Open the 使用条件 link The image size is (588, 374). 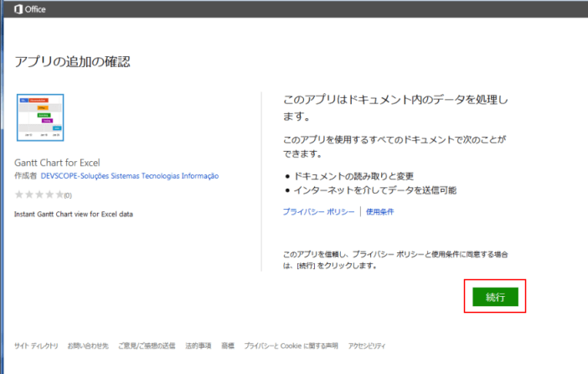point(380,211)
